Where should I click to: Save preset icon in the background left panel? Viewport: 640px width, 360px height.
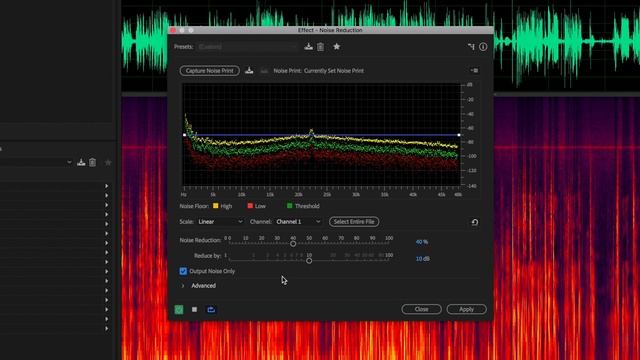pos(81,162)
